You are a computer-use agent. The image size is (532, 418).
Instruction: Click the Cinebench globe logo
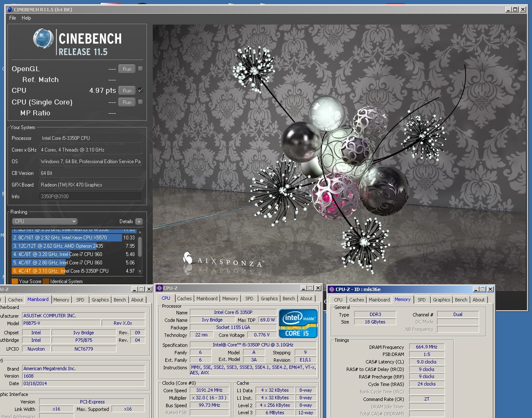[43, 39]
